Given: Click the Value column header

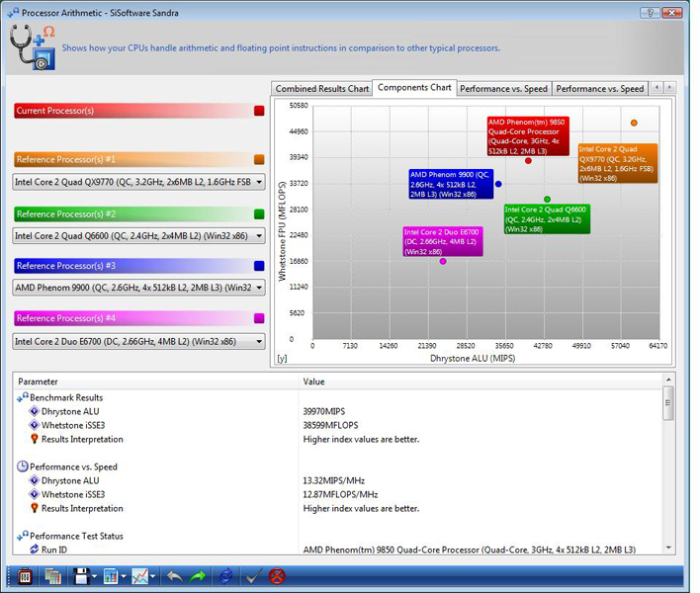Looking at the screenshot, I should 481,381.
